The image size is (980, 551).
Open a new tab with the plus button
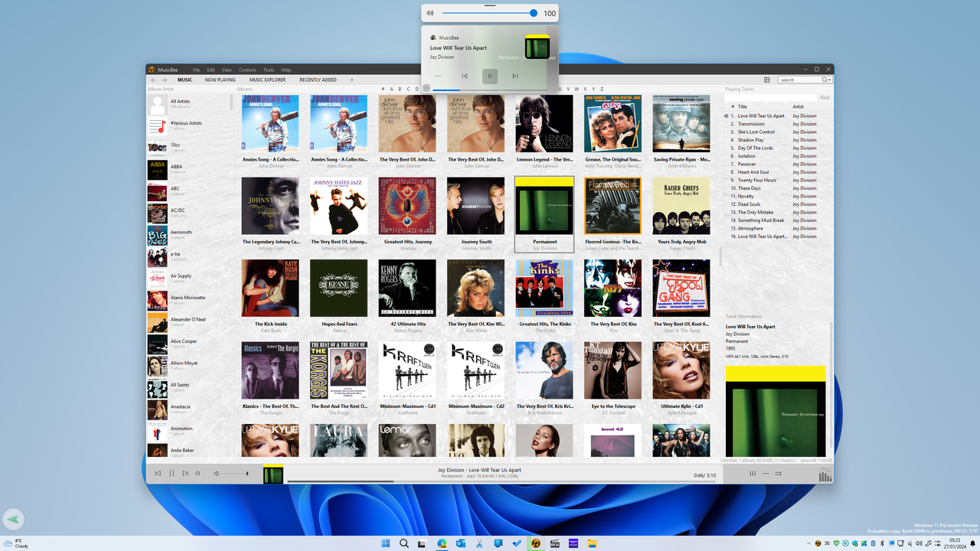(351, 79)
